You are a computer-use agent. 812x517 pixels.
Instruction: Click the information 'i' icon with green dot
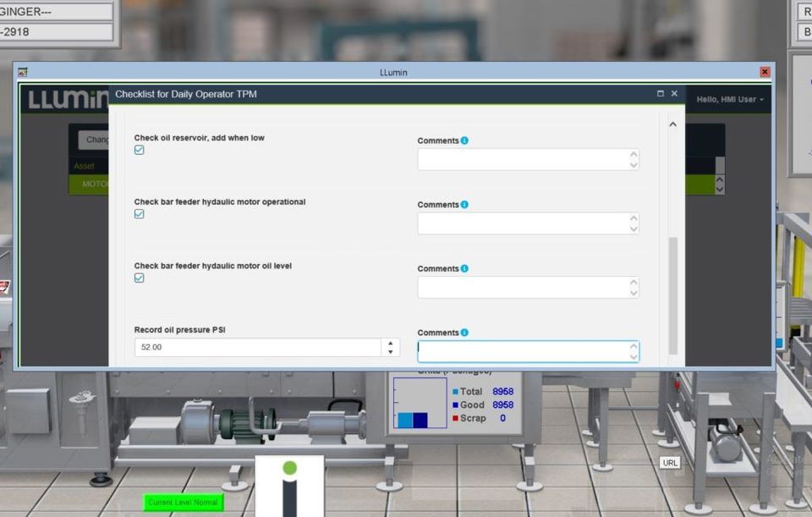289,487
